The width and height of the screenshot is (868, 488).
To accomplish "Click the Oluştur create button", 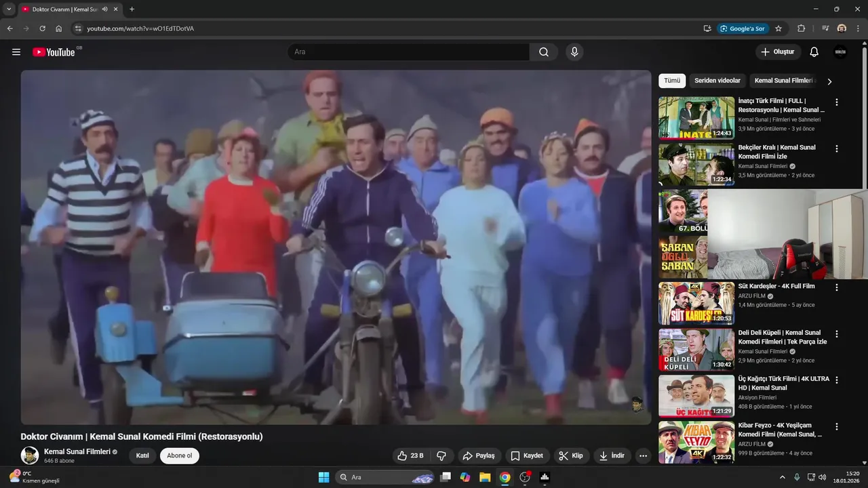I will point(778,52).
